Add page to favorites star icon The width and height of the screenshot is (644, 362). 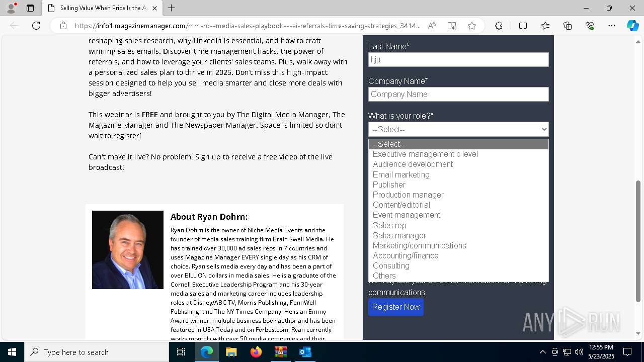point(472,26)
